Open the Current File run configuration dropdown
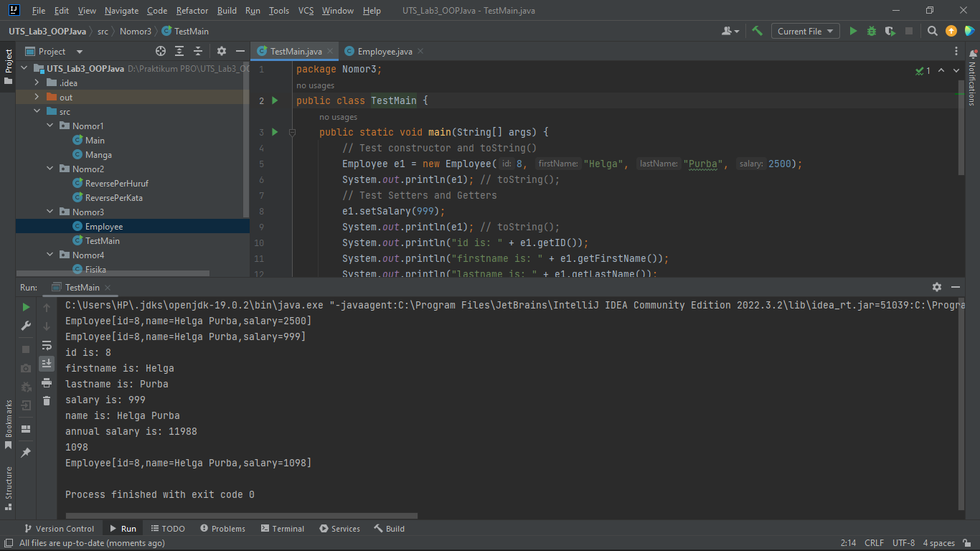Viewport: 980px width, 551px height. (805, 31)
